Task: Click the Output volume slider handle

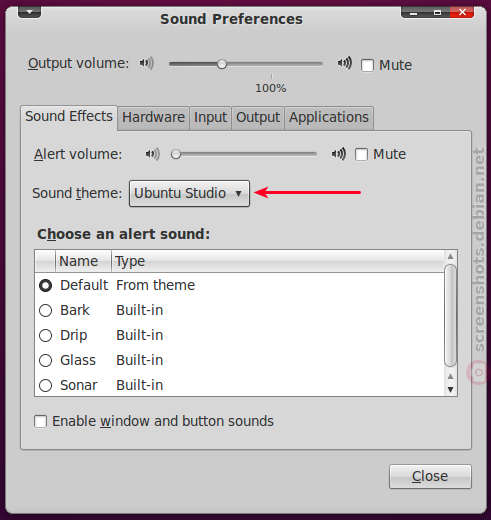Action: [x=222, y=64]
